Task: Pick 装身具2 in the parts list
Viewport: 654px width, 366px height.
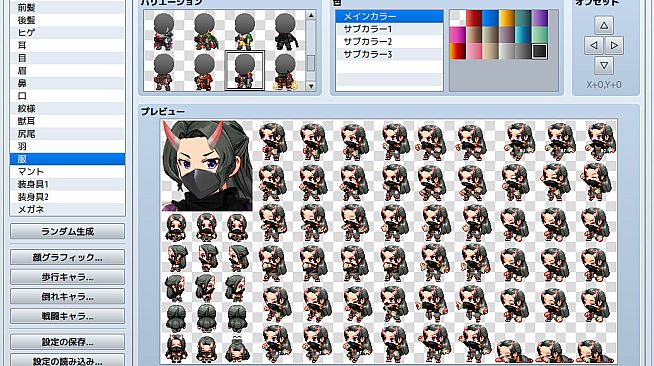Action: [x=67, y=197]
